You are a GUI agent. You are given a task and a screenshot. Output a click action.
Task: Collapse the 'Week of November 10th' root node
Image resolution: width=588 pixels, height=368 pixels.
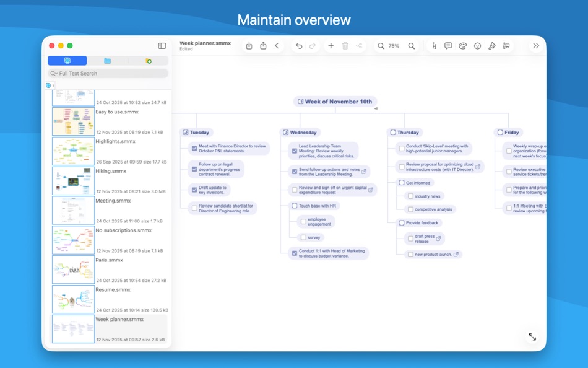coord(376,110)
